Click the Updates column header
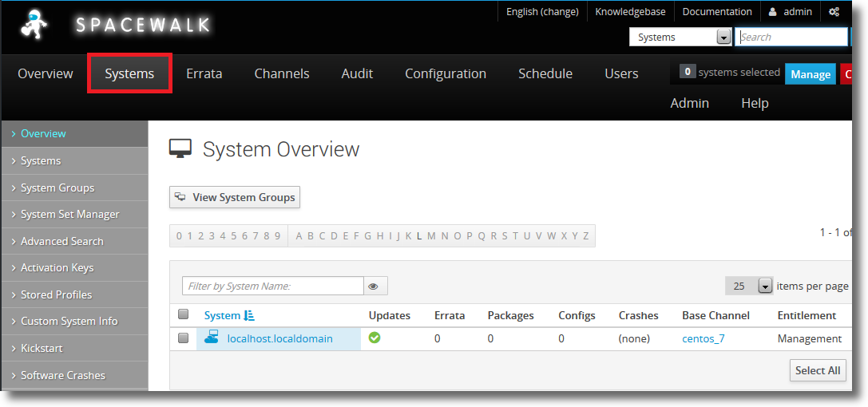Screen dimensions: 868x407 (x=390, y=316)
